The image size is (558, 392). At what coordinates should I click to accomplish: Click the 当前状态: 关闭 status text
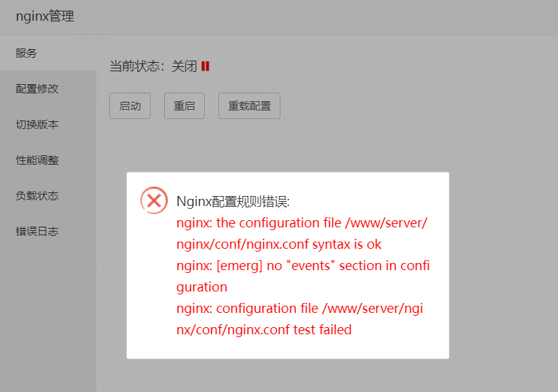(153, 66)
